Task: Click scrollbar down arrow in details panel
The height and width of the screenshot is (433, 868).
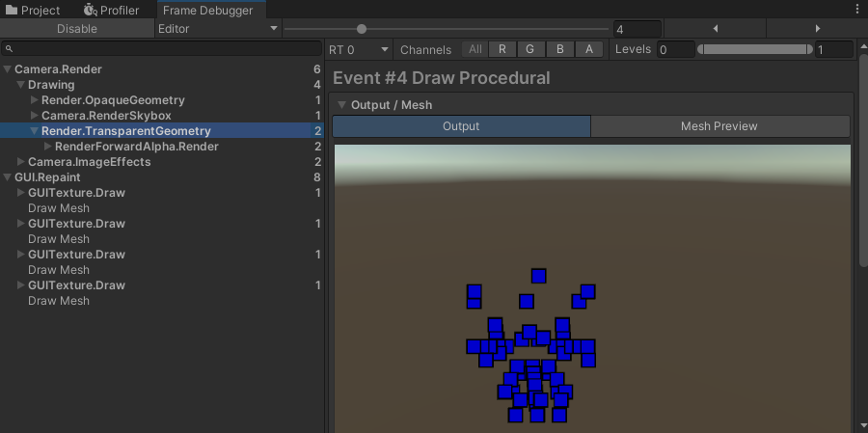Action: pos(863,427)
